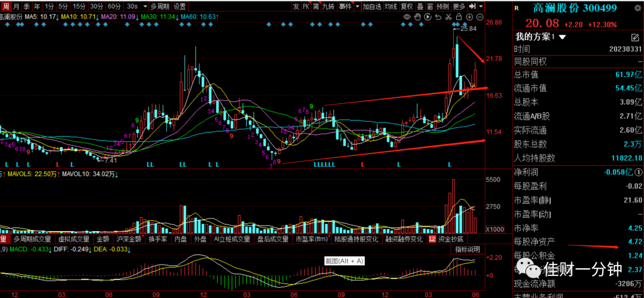Image resolution: width=644 pixels, height=298 pixels.
Task: Click the MA5: 10.17 label
Action: (x=42, y=17)
